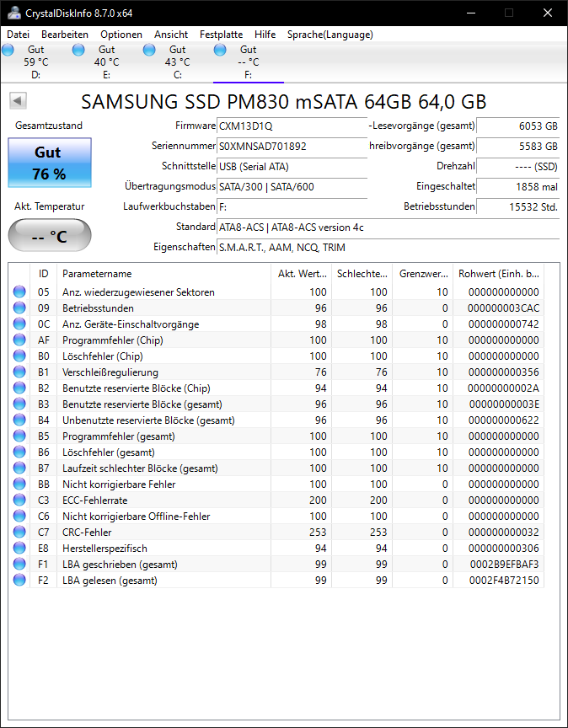The width and height of the screenshot is (568, 728).
Task: Click status icon of row B4
Action: 19,420
